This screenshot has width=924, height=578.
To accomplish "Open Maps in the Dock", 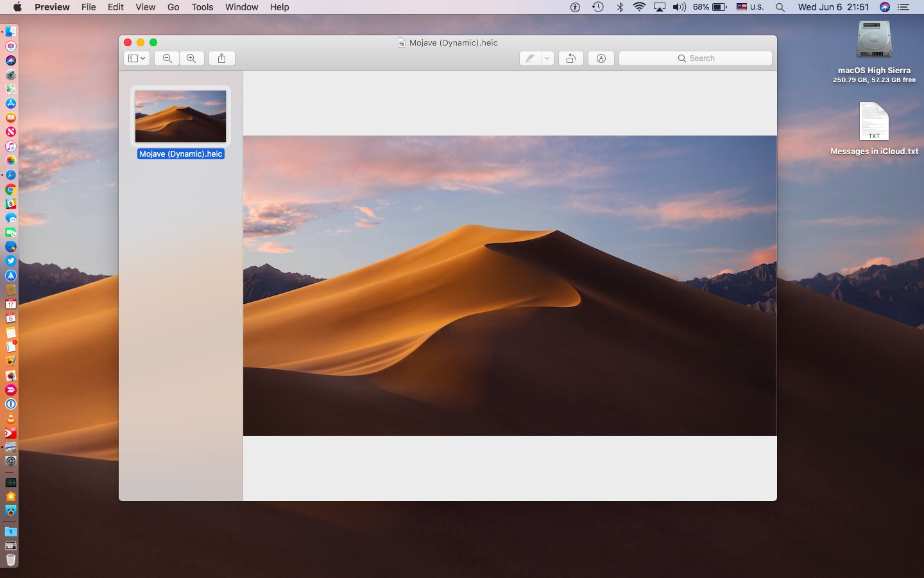I will pyautogui.click(x=11, y=89).
